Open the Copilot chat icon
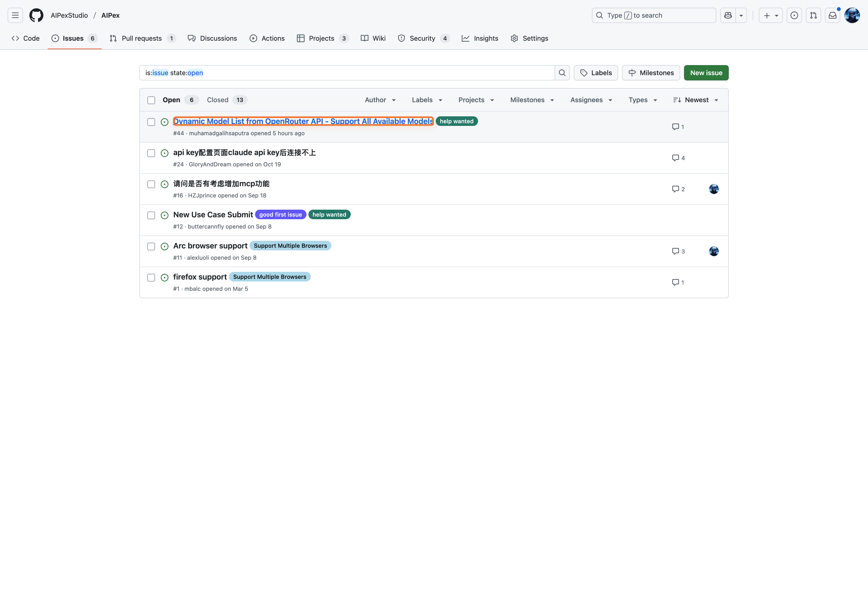This screenshot has height=606, width=868. (x=727, y=15)
